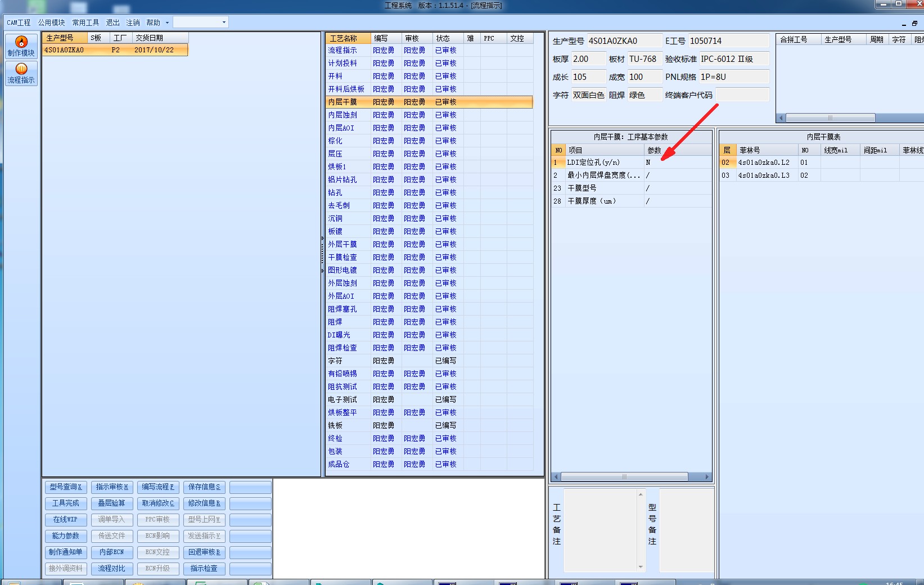
Task: Sort by 生产型号 column header
Action: [65, 38]
